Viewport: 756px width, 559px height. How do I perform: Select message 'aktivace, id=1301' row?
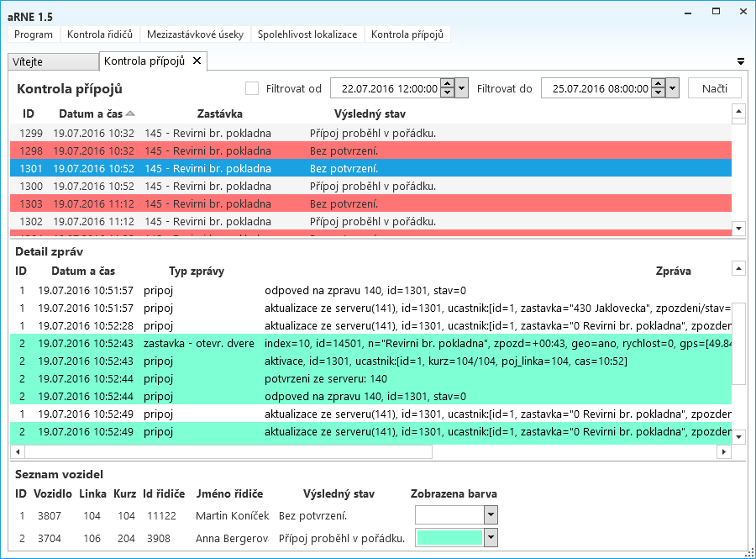[x=370, y=361]
